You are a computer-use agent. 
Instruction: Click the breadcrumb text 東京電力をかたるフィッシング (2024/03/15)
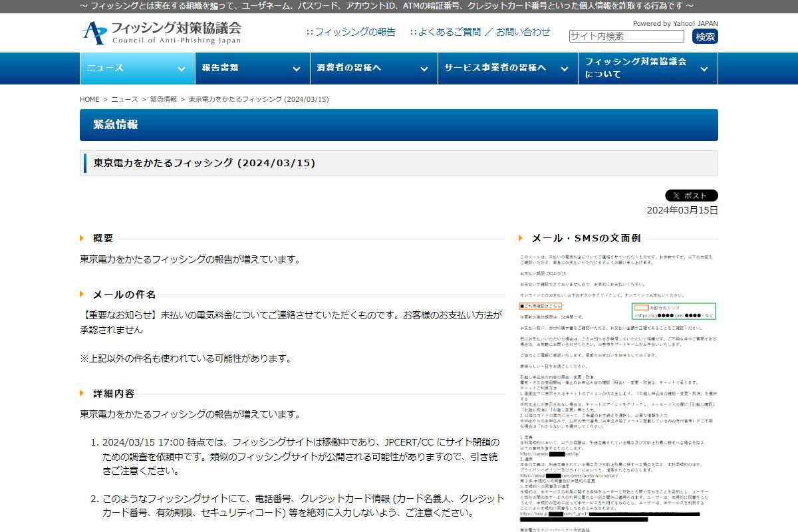259,99
